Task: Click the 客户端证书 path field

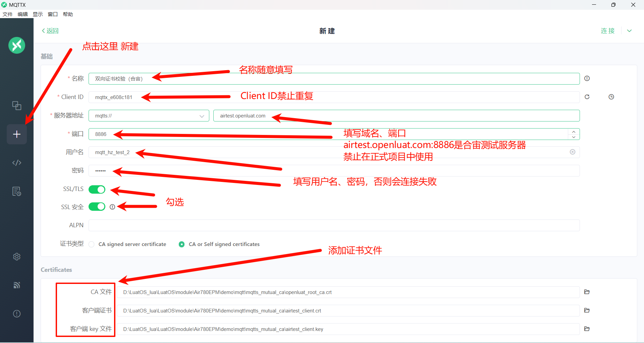Action: (x=348, y=310)
